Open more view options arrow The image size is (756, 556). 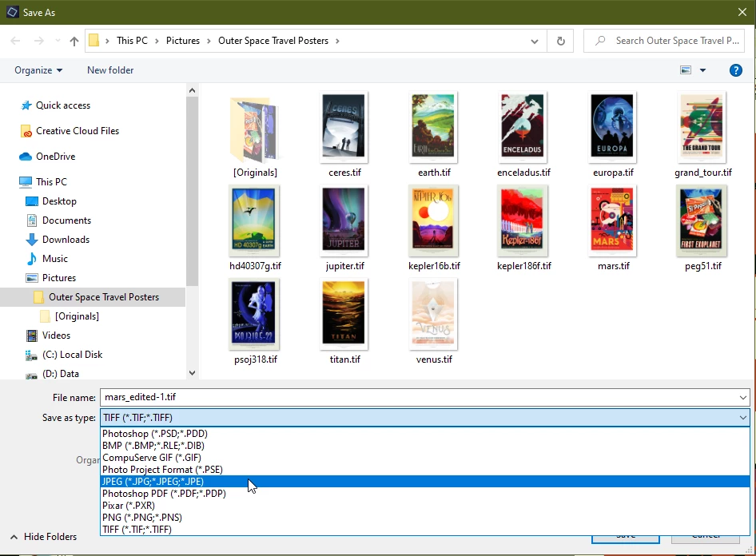click(x=702, y=70)
